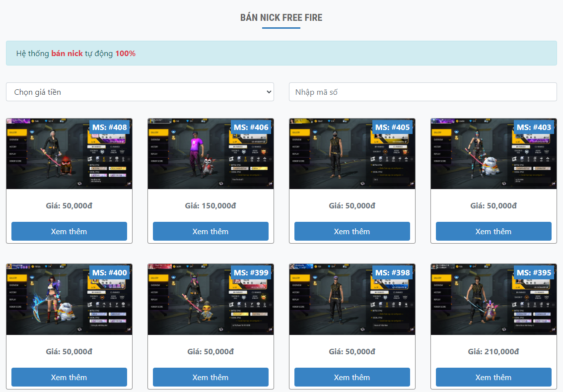Image resolution: width=563 pixels, height=392 pixels.
Task: Click the 'MS: #403' code badge
Action: tap(534, 127)
